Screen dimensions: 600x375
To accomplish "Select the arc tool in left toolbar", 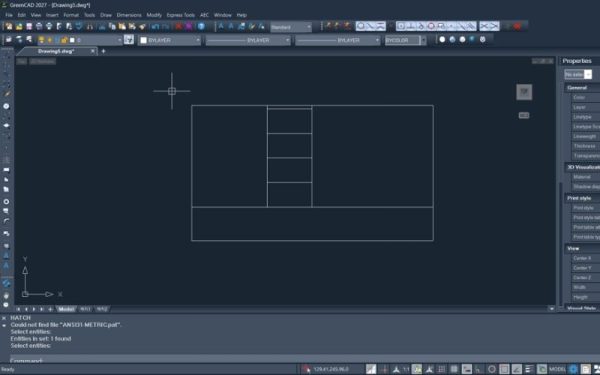I will [7, 221].
